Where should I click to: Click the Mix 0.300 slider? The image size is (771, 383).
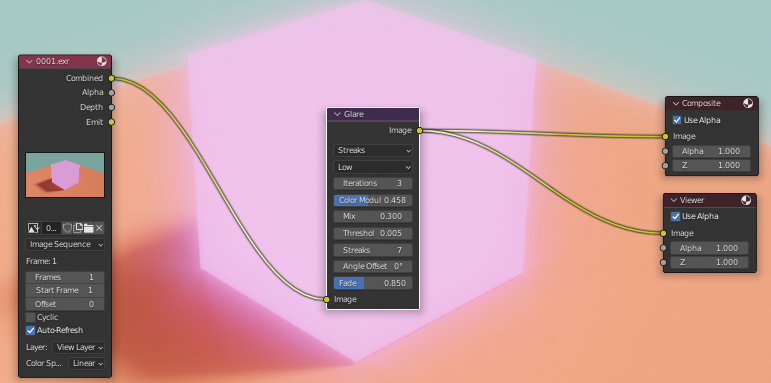tap(373, 216)
